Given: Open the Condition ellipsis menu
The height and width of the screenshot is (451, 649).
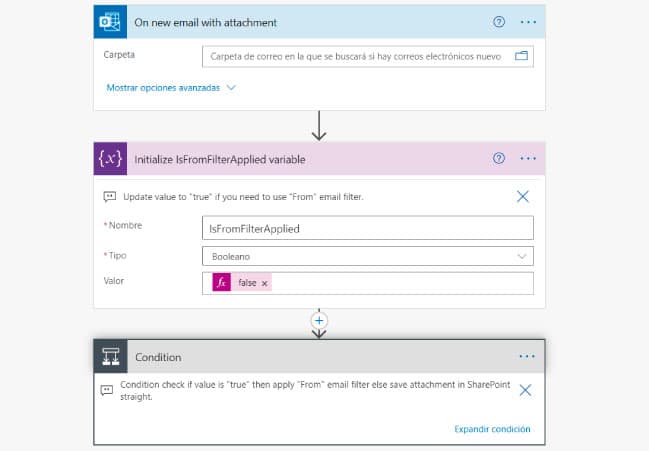Looking at the screenshot, I should coord(528,356).
